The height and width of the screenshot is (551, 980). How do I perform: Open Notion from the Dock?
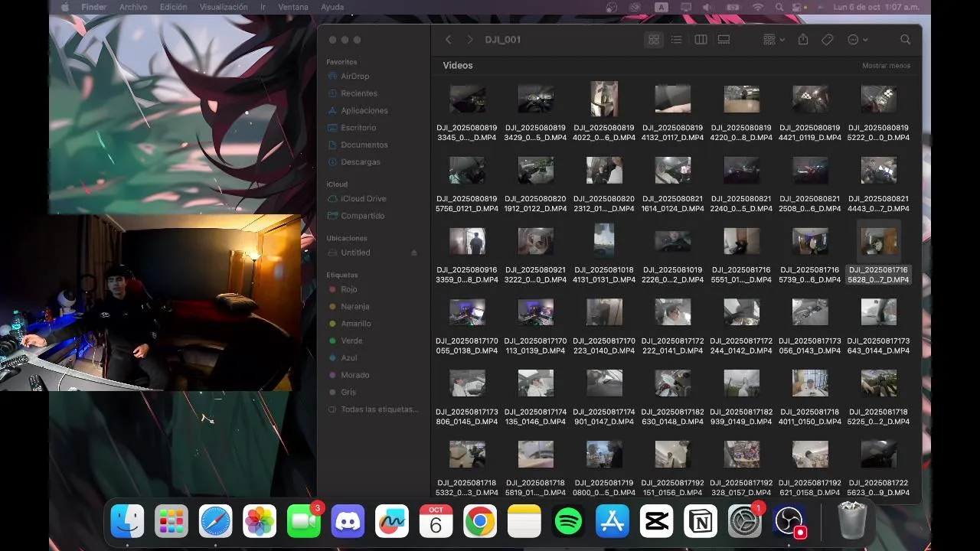700,522
